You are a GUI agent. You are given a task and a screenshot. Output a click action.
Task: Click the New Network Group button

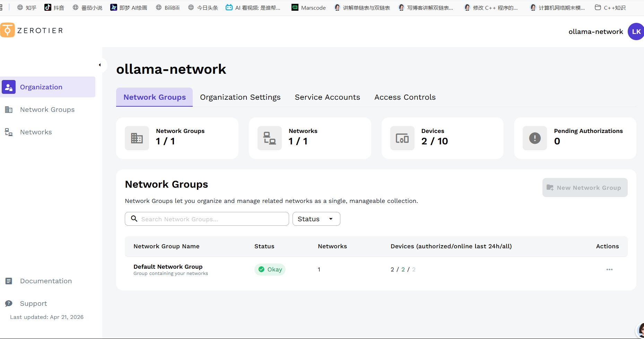585,187
